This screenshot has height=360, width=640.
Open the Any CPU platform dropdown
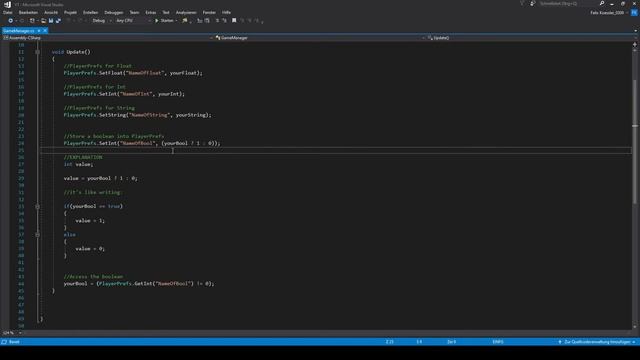133,20
